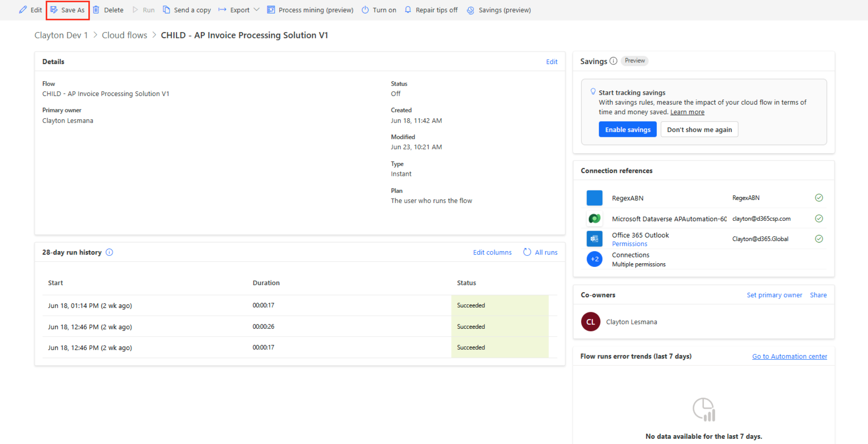
Task: Click the All runs refresh icon
Action: pyautogui.click(x=527, y=252)
